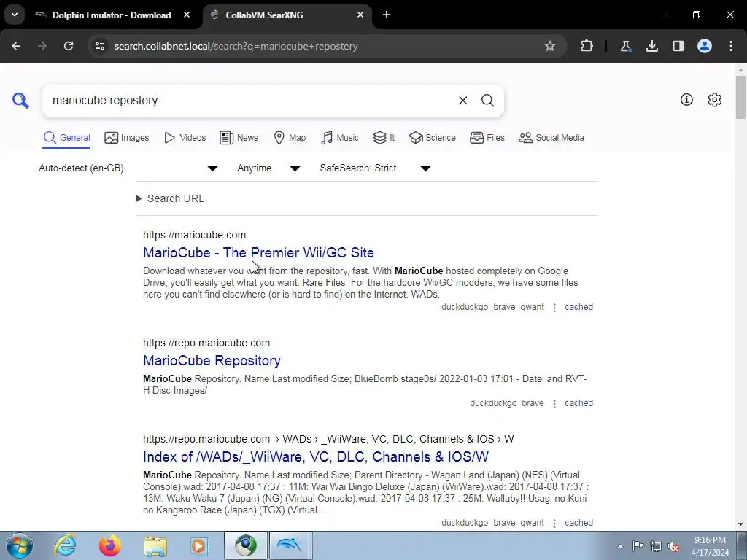
Task: Open tab search dropdown arrow
Action: (15, 15)
